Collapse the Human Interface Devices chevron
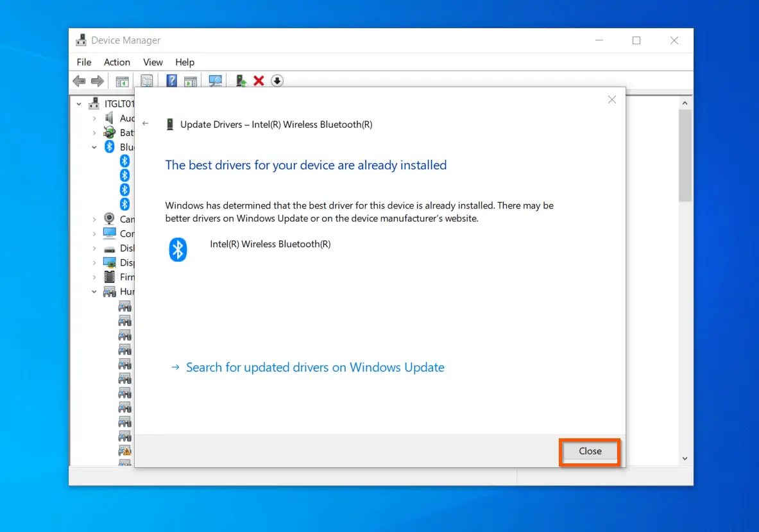The height and width of the screenshot is (532, 759). (x=94, y=292)
